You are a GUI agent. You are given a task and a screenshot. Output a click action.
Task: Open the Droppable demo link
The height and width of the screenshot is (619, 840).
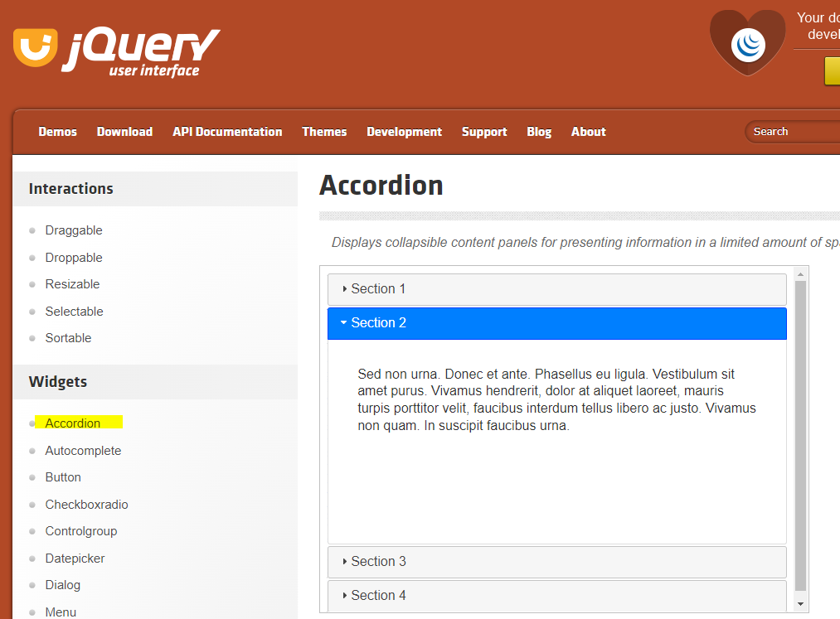point(74,258)
